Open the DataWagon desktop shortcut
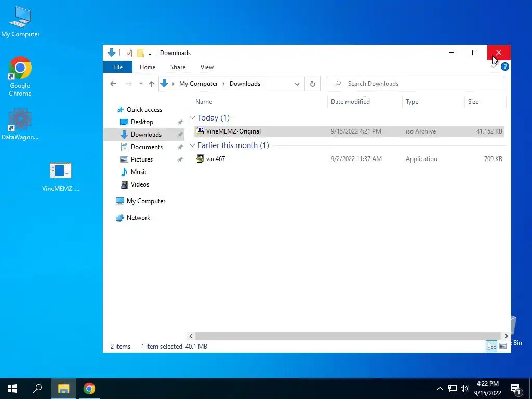The image size is (532, 399). (x=20, y=124)
